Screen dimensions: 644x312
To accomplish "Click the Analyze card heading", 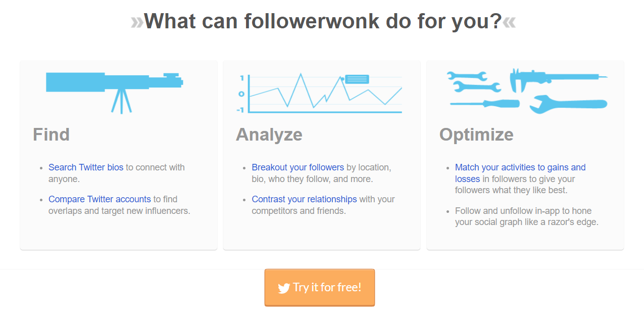I will [x=269, y=135].
